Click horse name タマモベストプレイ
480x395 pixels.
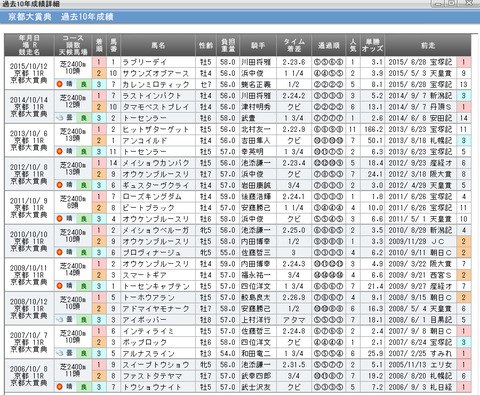pos(156,107)
